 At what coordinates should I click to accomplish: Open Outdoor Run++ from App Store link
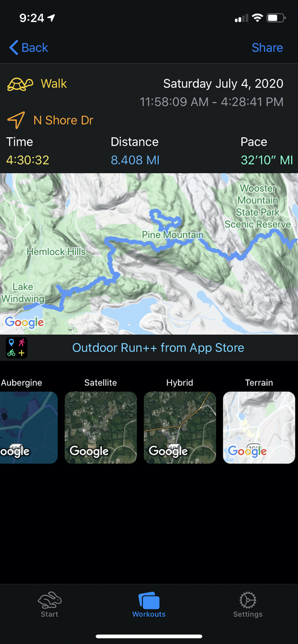(158, 348)
